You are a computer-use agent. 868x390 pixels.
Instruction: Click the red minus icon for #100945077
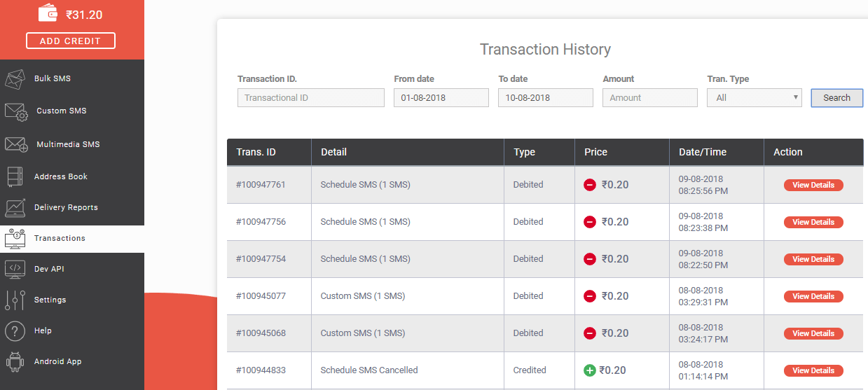click(x=590, y=296)
